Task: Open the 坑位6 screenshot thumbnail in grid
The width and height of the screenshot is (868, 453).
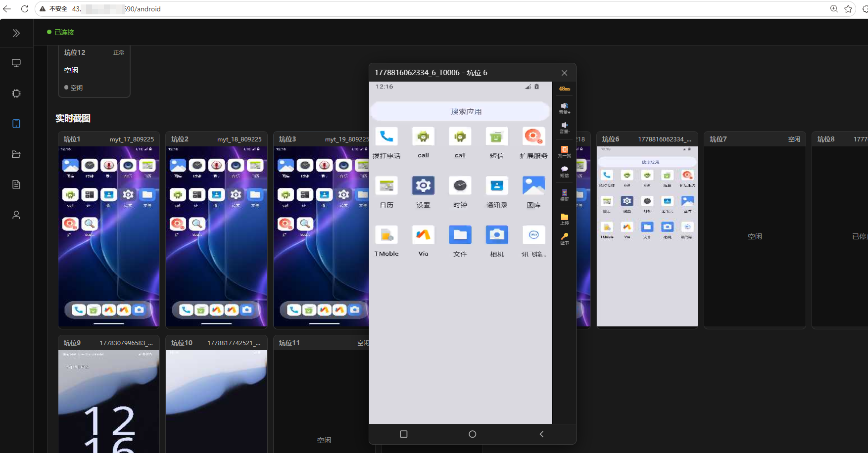Action: pyautogui.click(x=647, y=236)
